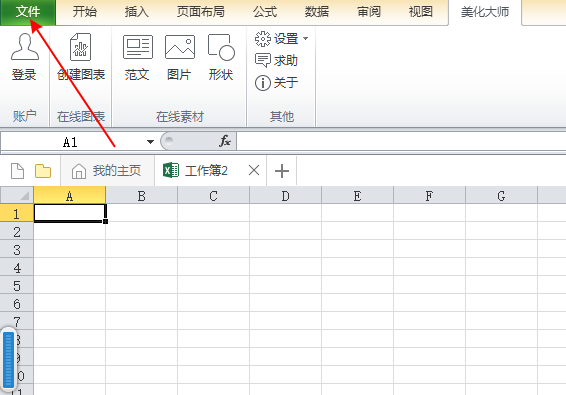Expand the 设置 dropdown arrow
Viewport: 566px width, 395px height.
click(305, 39)
